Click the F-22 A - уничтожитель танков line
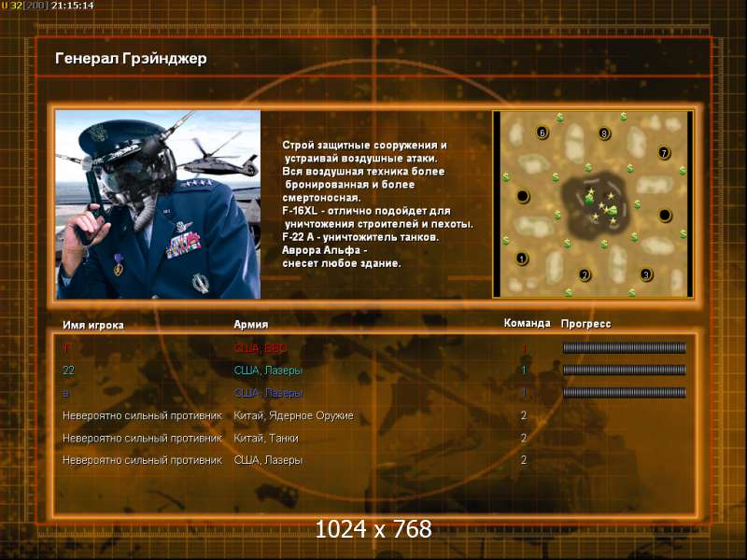The image size is (747, 560). [360, 237]
